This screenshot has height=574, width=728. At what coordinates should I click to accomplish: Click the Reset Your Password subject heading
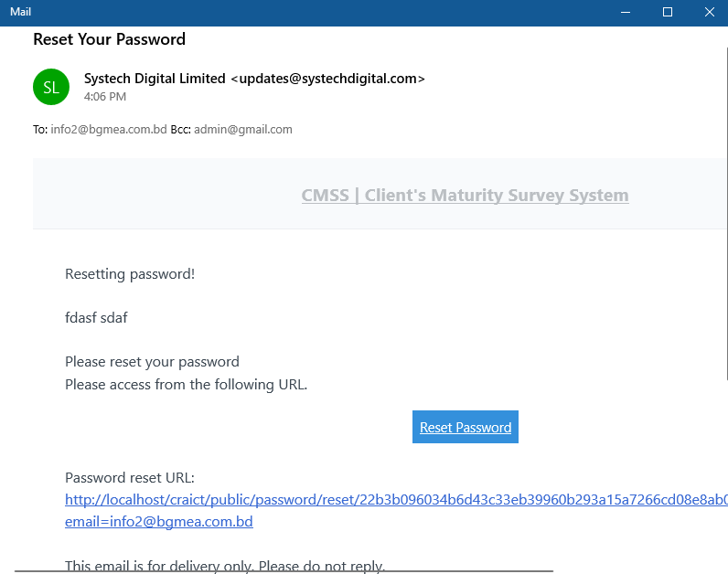109,39
